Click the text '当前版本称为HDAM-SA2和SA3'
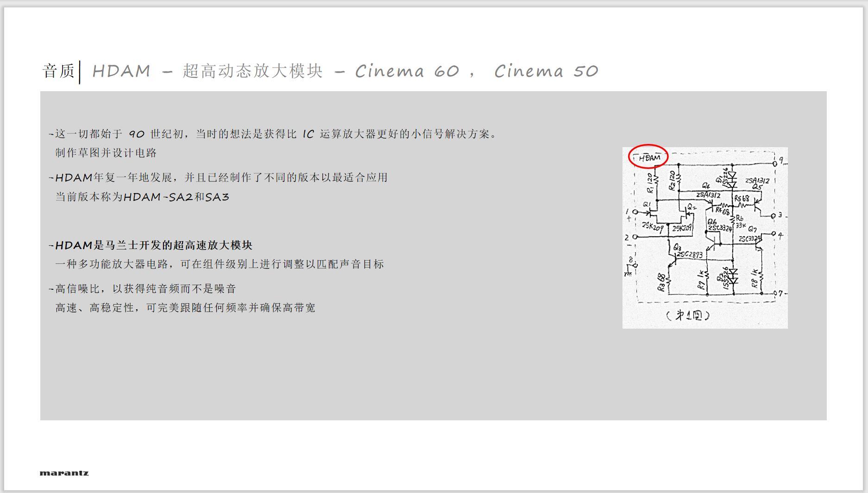Image resolution: width=868 pixels, height=493 pixels. (142, 197)
